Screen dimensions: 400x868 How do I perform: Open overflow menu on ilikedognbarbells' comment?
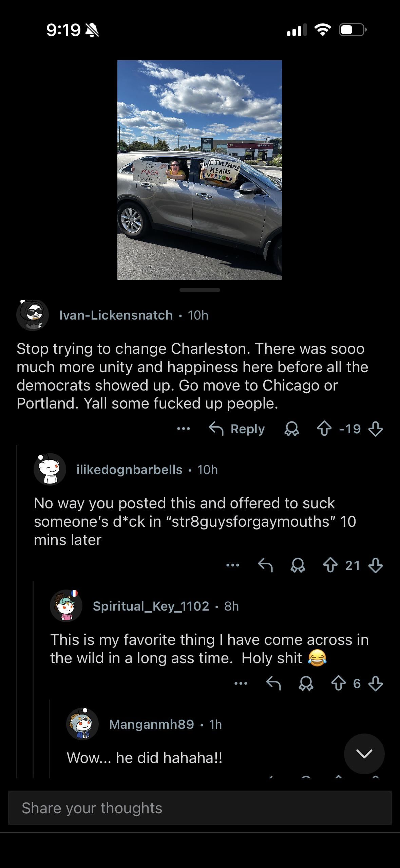point(233,565)
